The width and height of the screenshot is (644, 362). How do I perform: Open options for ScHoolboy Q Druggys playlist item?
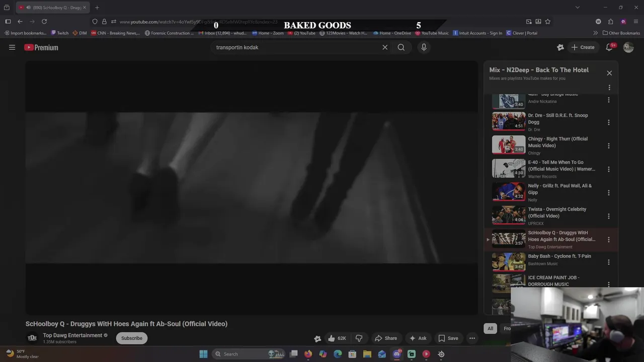[x=609, y=240]
